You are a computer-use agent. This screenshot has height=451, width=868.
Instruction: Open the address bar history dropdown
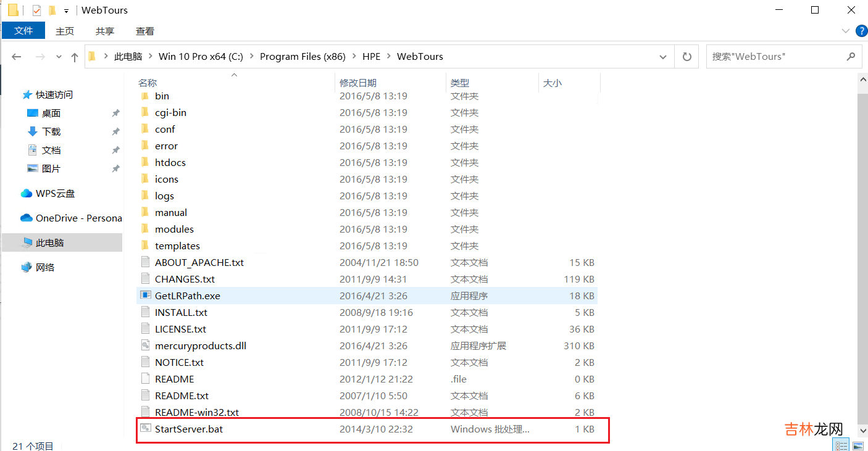[x=663, y=56]
